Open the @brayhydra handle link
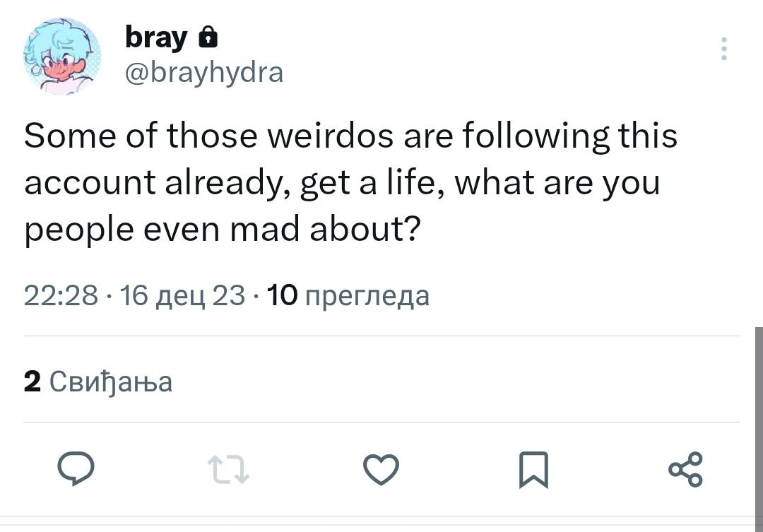This screenshot has height=532, width=763. 203,72
